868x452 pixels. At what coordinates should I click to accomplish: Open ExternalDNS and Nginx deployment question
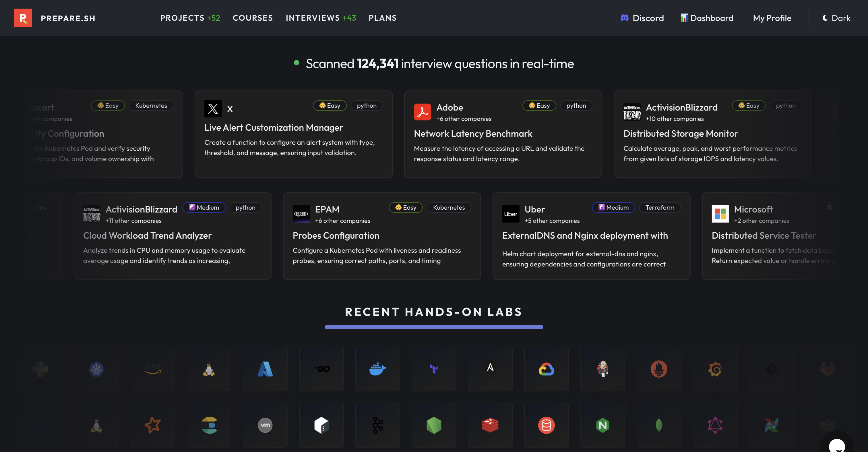(x=585, y=235)
